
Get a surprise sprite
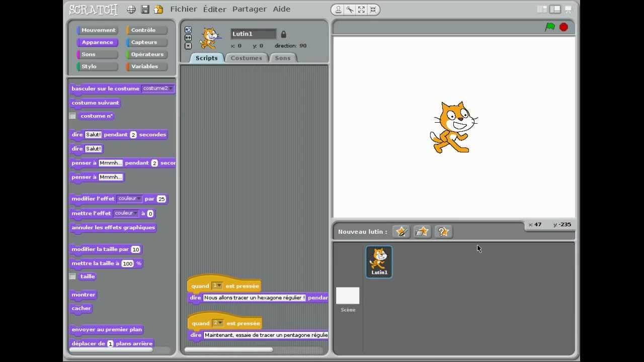pyautogui.click(x=443, y=231)
